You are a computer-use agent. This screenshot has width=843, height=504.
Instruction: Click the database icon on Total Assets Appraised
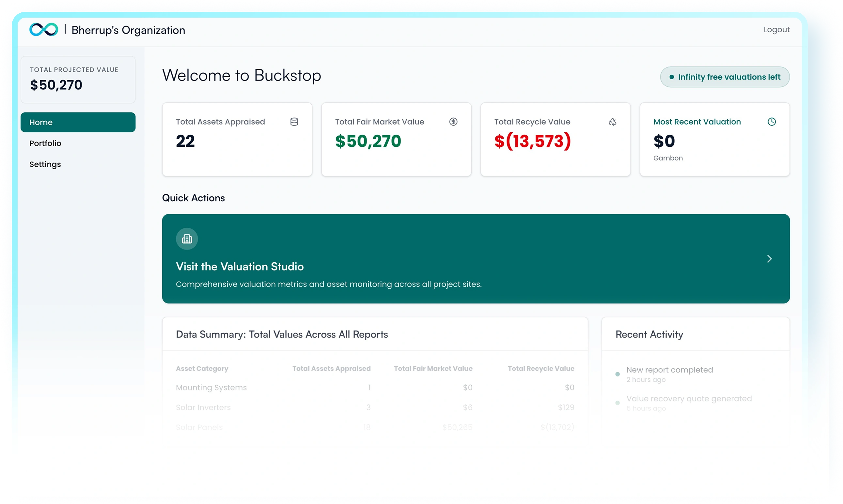point(294,122)
